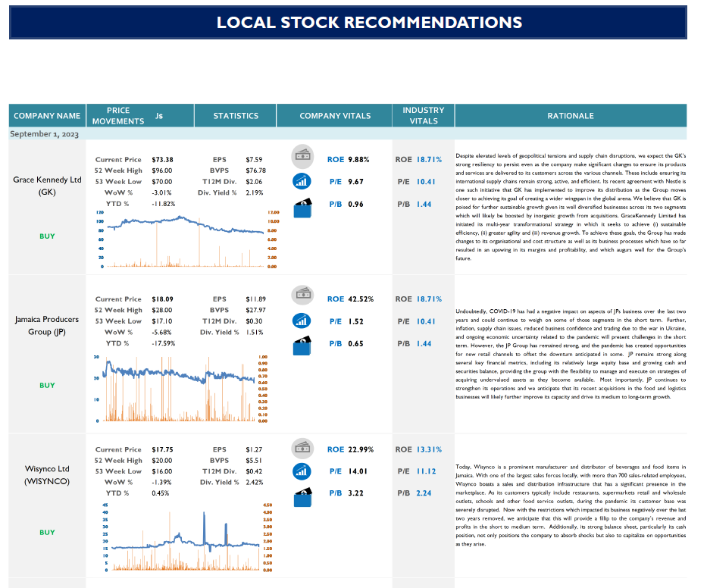Select the YTD % value '-11.82%'
This screenshot has height=588, width=707.
[x=163, y=204]
